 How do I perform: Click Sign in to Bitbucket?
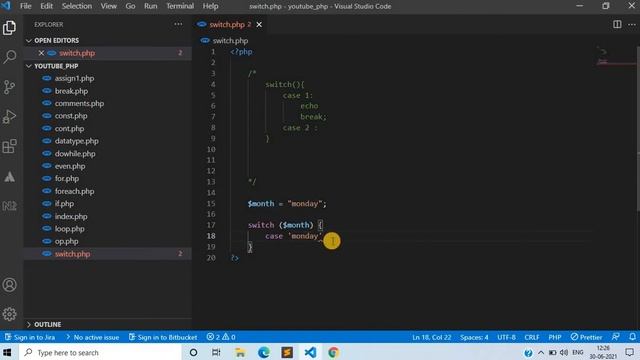click(x=163, y=337)
